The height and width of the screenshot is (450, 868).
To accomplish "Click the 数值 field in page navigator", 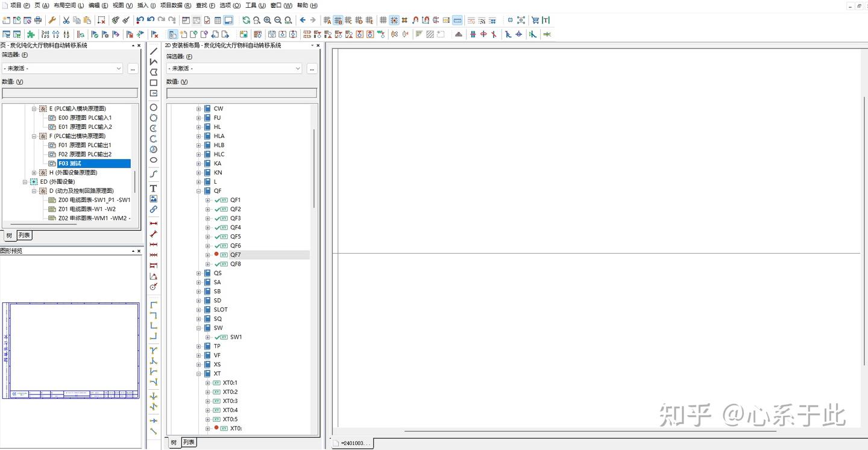I will click(x=70, y=93).
